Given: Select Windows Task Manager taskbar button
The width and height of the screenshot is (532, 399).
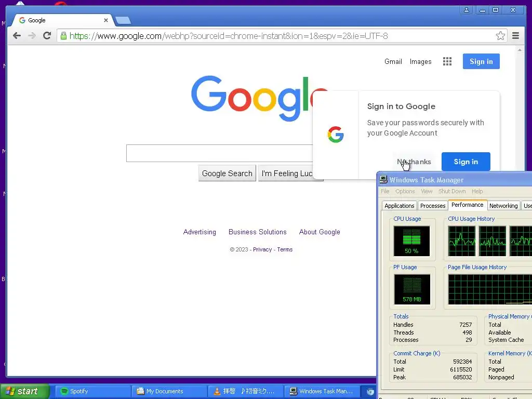Looking at the screenshot, I should click(322, 391).
